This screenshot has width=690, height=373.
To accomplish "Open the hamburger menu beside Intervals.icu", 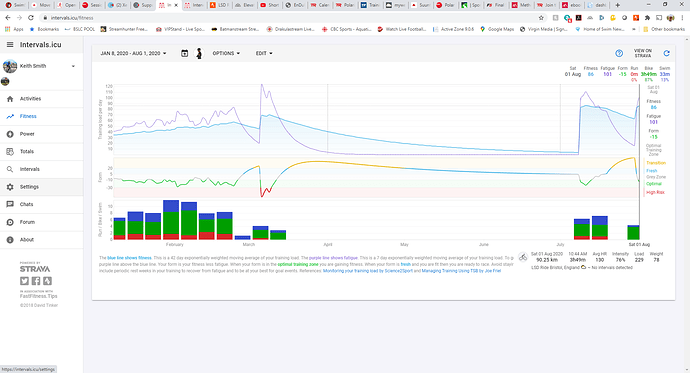I will click(x=10, y=45).
